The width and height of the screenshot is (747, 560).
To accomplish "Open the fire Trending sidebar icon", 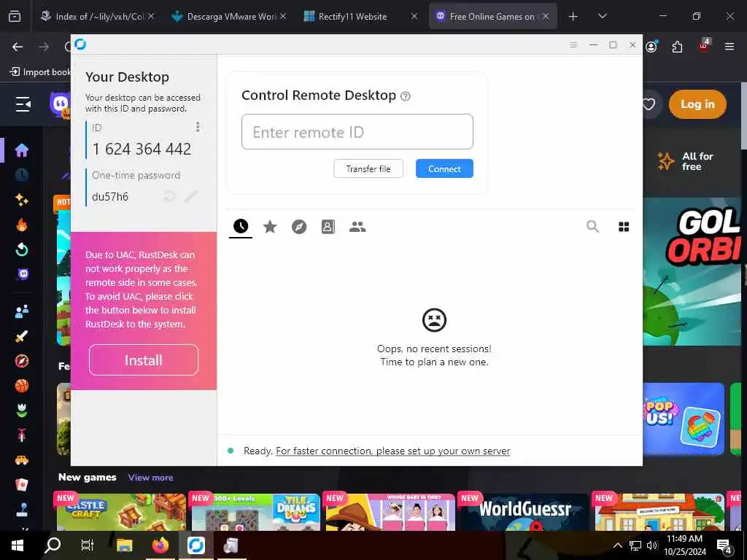I will [22, 225].
